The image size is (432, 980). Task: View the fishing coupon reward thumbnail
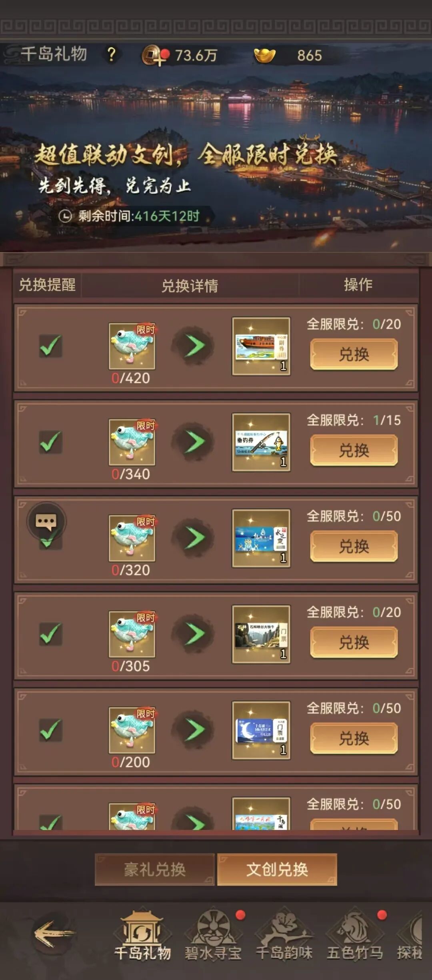pos(261,442)
